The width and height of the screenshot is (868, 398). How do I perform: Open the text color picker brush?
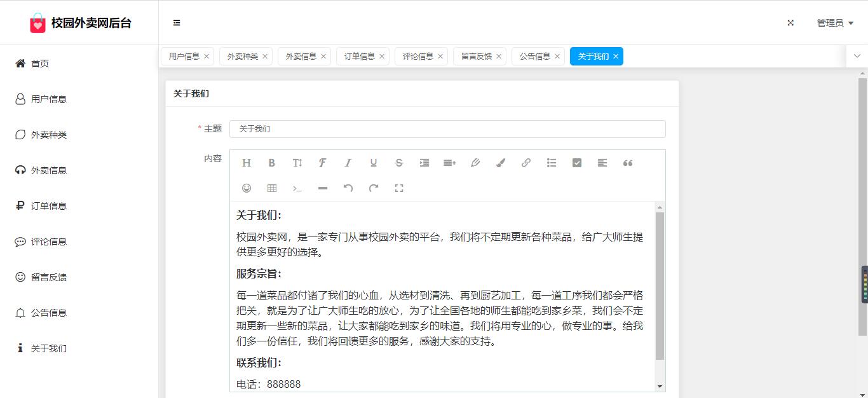501,163
